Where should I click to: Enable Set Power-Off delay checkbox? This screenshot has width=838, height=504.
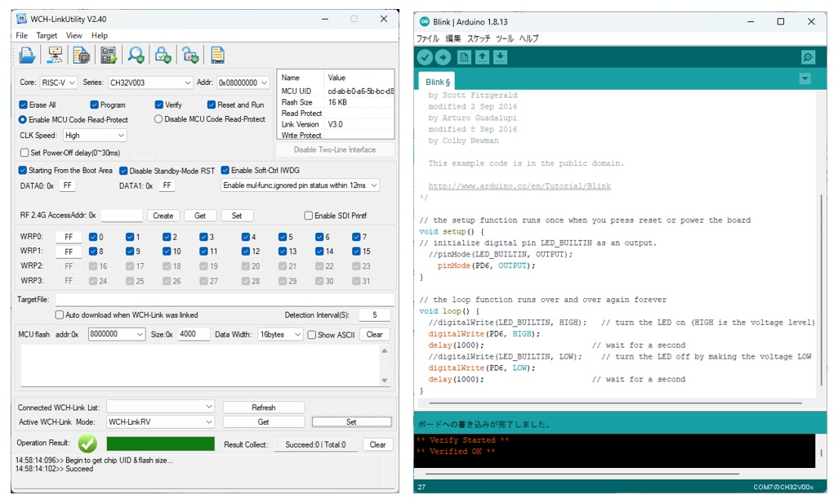click(x=24, y=153)
